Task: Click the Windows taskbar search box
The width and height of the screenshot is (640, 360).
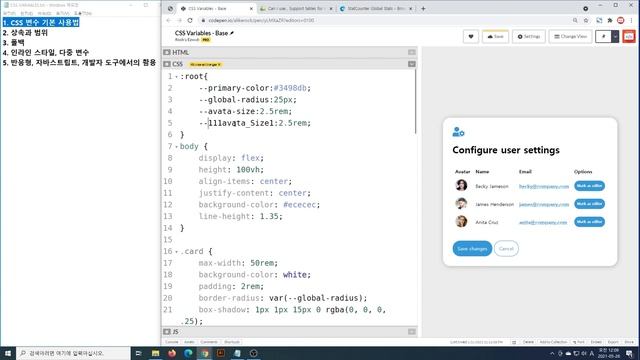Action: click(x=73, y=353)
